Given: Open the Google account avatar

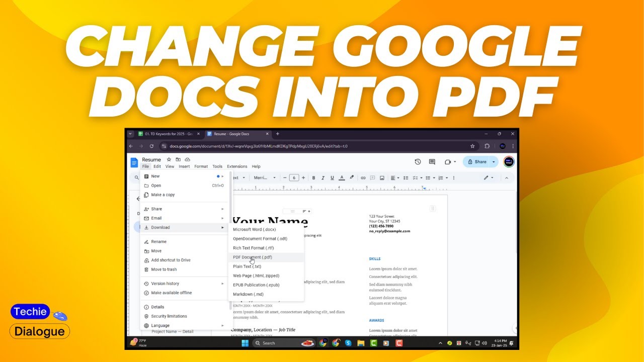Looking at the screenshot, I should (509, 162).
